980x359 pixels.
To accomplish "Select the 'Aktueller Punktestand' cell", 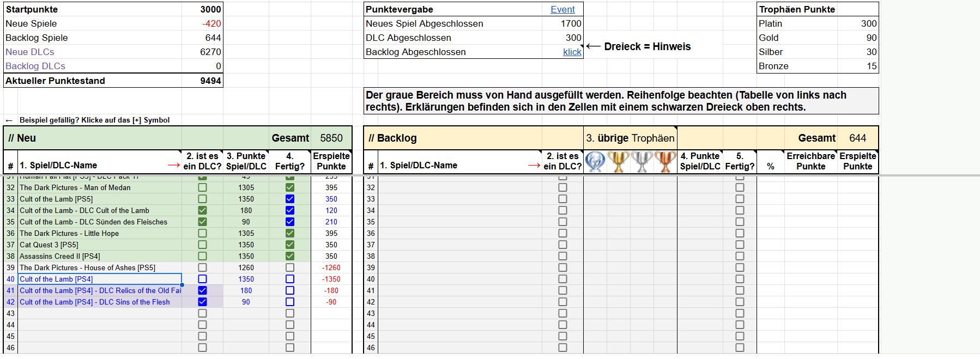I will coord(93,81).
